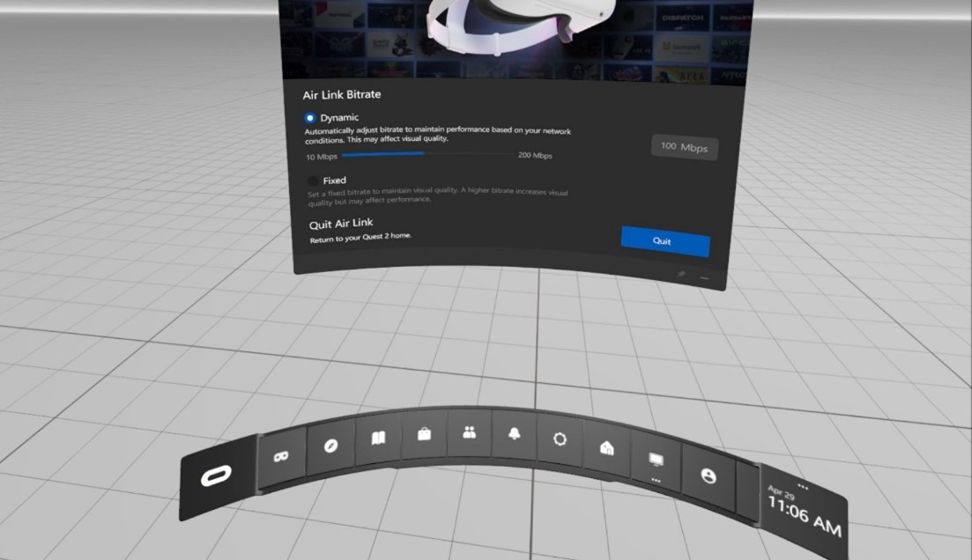Open the Social people icon
The width and height of the screenshot is (972, 560).
(469, 432)
